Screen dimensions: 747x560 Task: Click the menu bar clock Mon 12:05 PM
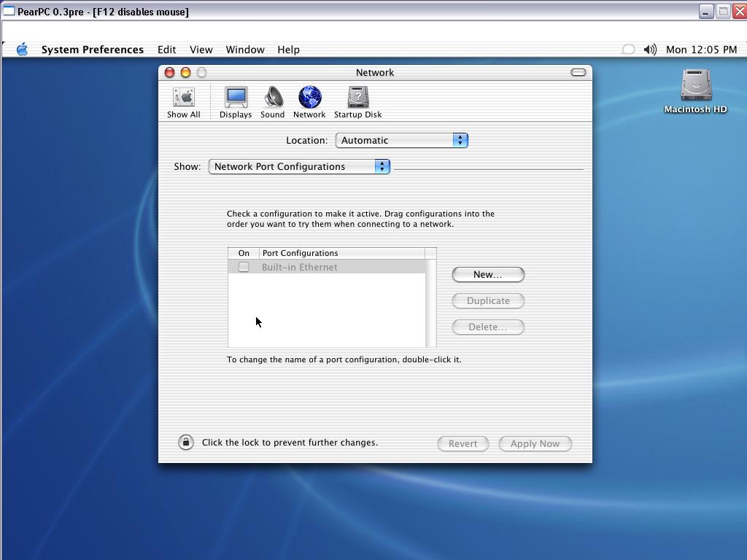coord(701,50)
